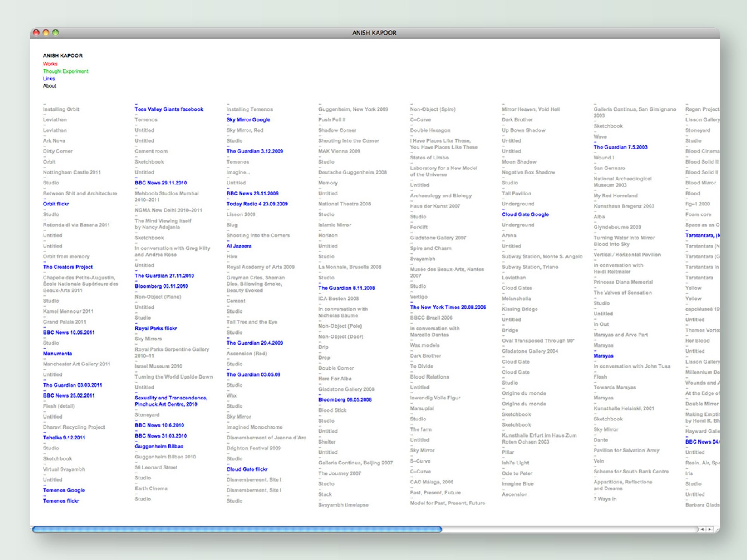This screenshot has height=560, width=747.
Task: Select Israel Museum 2010 entry
Action: click(x=158, y=366)
